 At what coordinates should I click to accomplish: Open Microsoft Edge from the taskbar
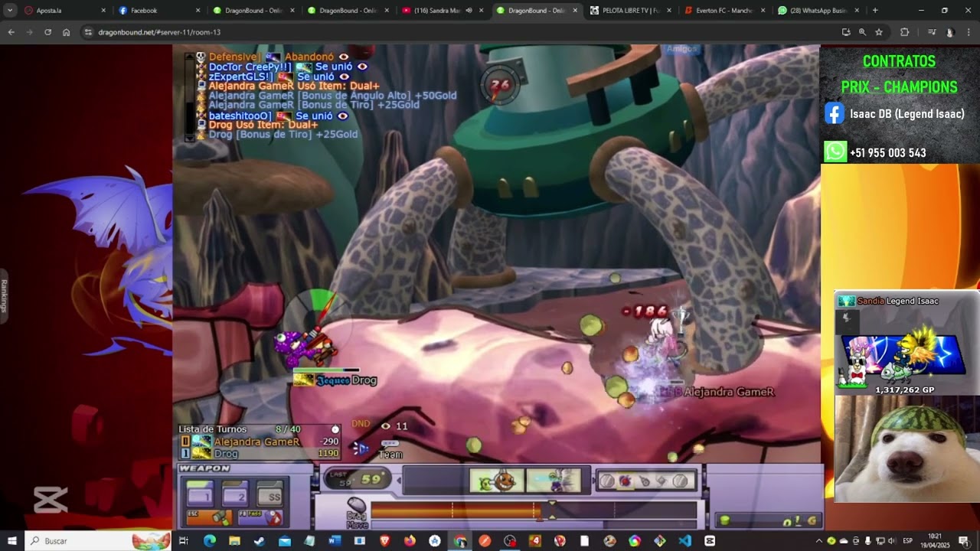[209, 541]
